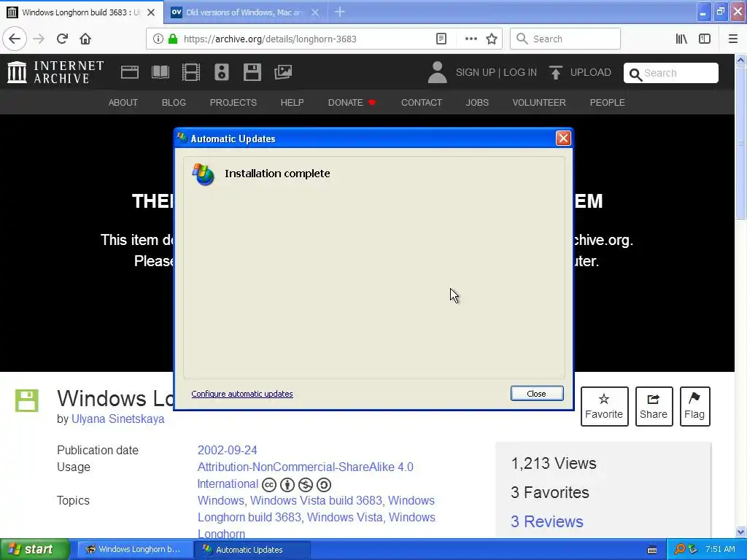Click the Internet Archive search field

pyautogui.click(x=671, y=73)
